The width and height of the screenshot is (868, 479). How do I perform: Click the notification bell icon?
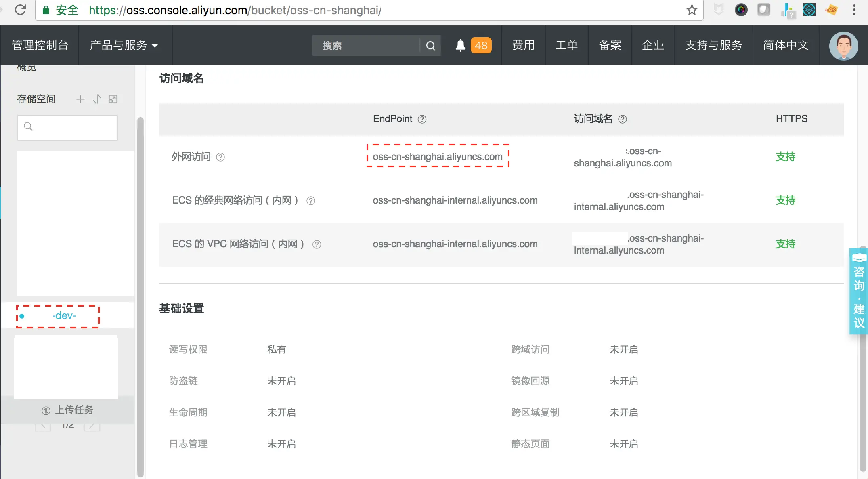point(460,45)
